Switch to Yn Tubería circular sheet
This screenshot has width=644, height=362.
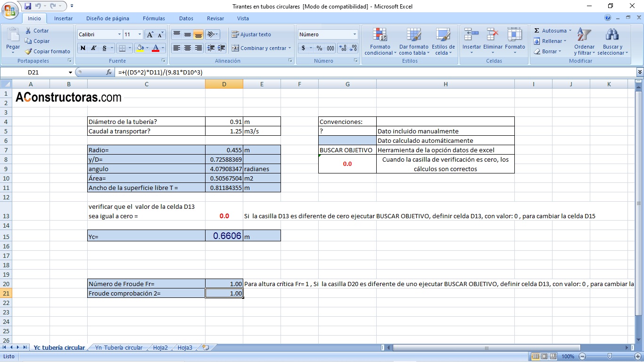click(119, 348)
